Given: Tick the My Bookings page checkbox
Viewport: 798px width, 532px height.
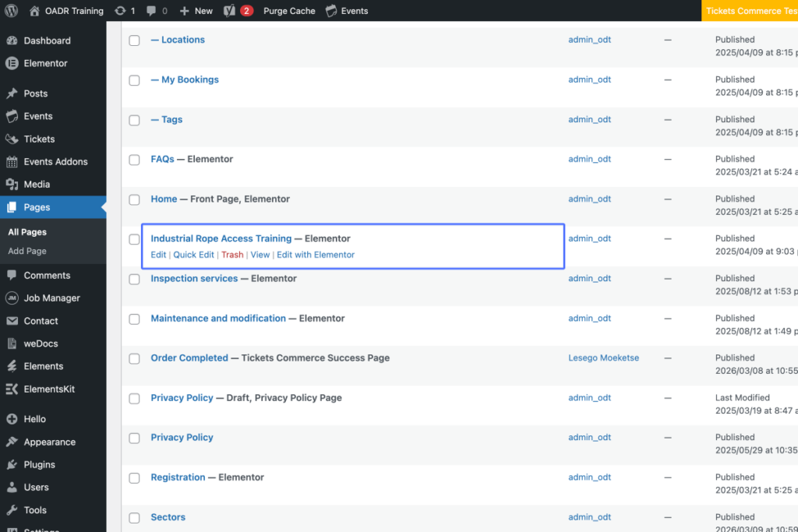Looking at the screenshot, I should click(x=134, y=80).
